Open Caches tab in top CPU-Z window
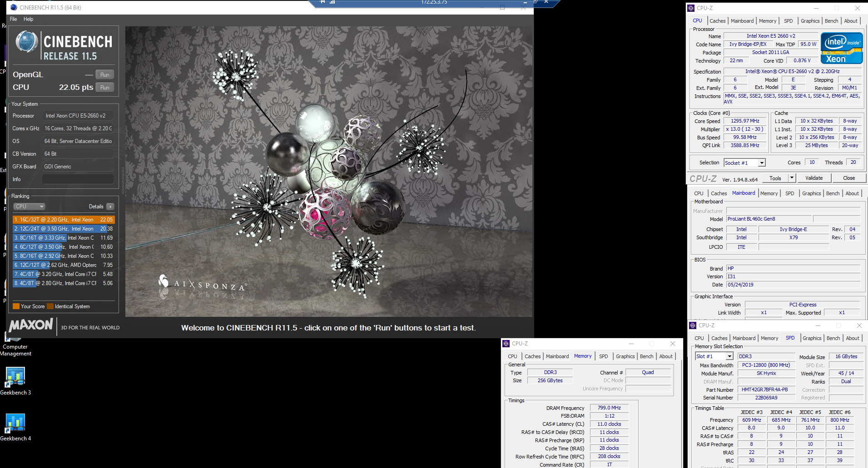This screenshot has height=468, width=868. pyautogui.click(x=718, y=21)
